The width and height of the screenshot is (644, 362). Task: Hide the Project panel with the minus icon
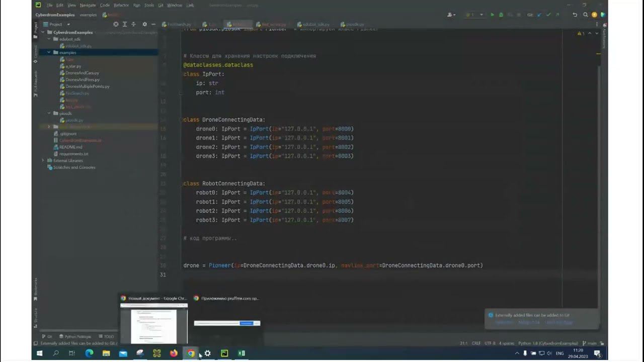[x=153, y=24]
